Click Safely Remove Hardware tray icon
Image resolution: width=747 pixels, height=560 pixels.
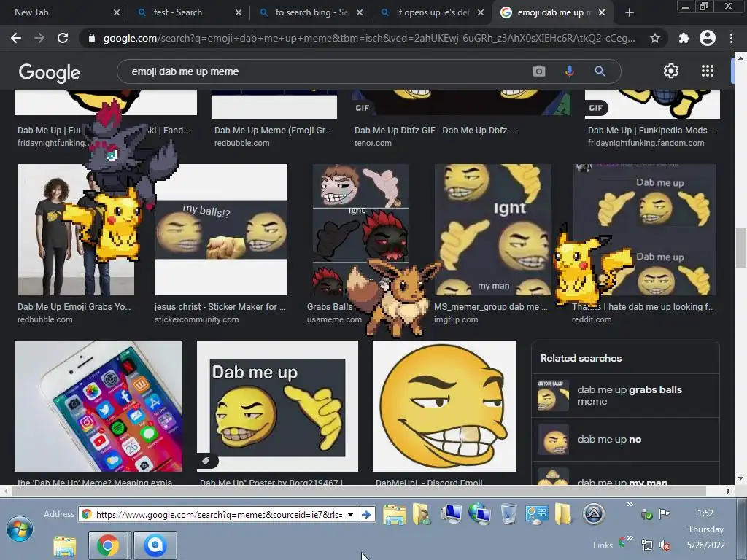click(646, 514)
